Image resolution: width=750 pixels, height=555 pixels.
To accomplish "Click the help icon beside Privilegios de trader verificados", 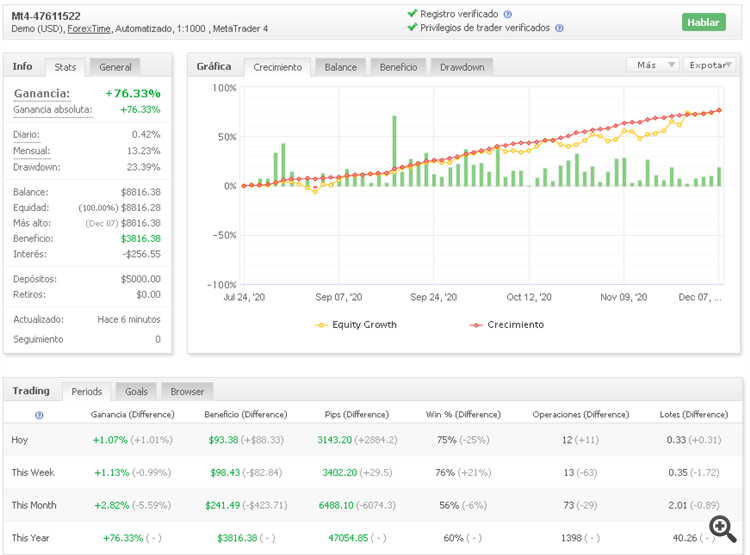I will pos(559,28).
